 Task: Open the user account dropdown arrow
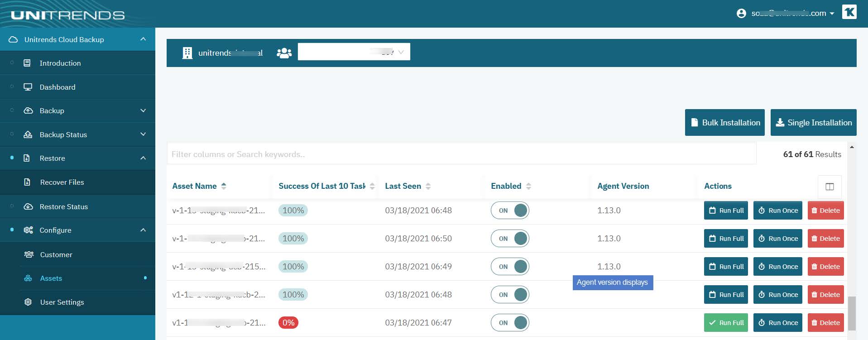tap(832, 14)
